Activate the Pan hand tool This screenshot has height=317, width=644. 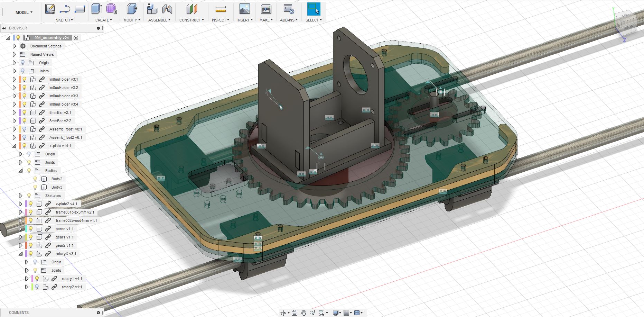(303, 313)
